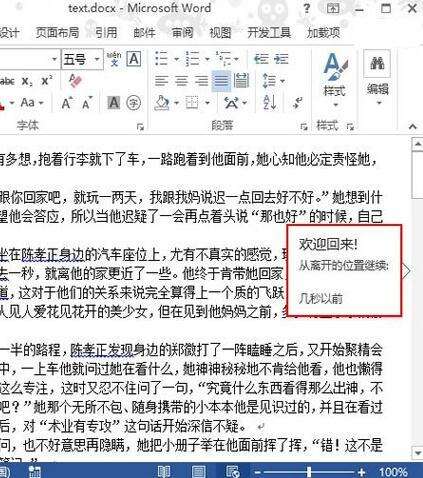
Task: Open the 页面布局 (Page Layout) tab
Action: point(57,33)
